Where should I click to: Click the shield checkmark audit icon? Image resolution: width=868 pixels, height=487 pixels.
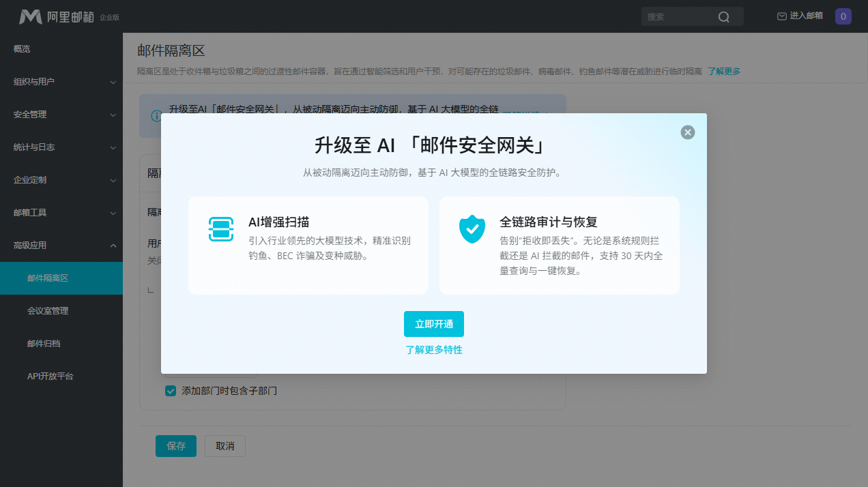pos(472,229)
